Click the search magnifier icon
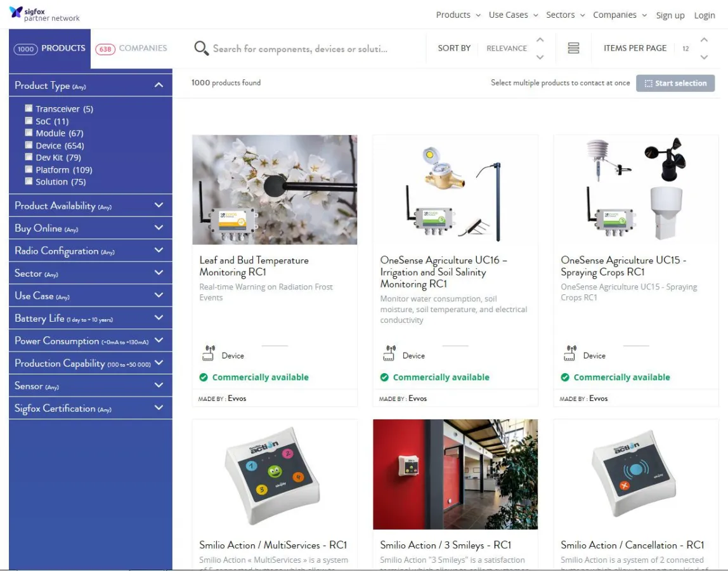 [201, 48]
